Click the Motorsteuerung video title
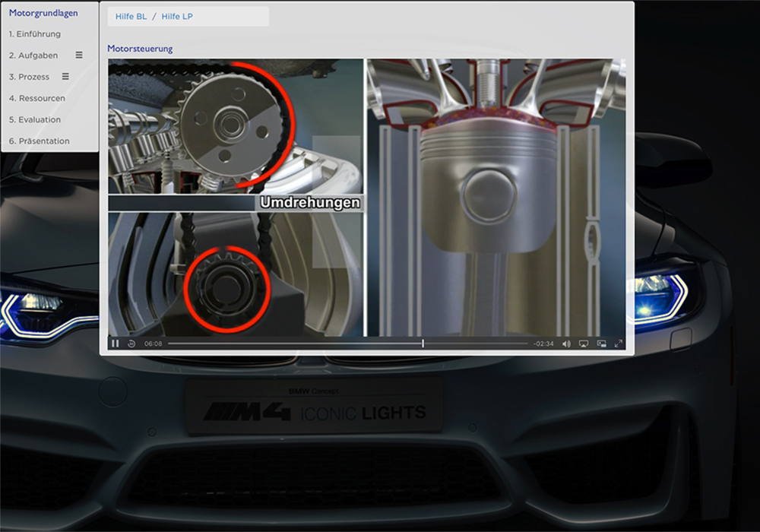The image size is (760, 532). (x=140, y=49)
